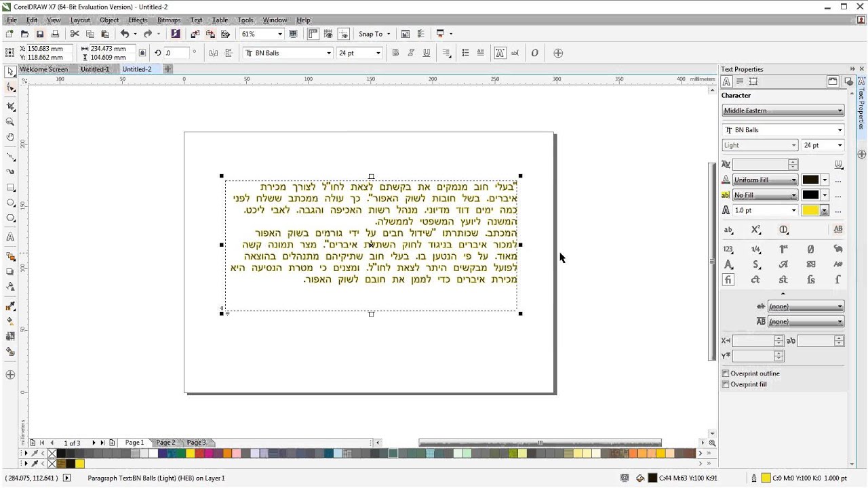Select the Rectangle tool

tap(10, 188)
